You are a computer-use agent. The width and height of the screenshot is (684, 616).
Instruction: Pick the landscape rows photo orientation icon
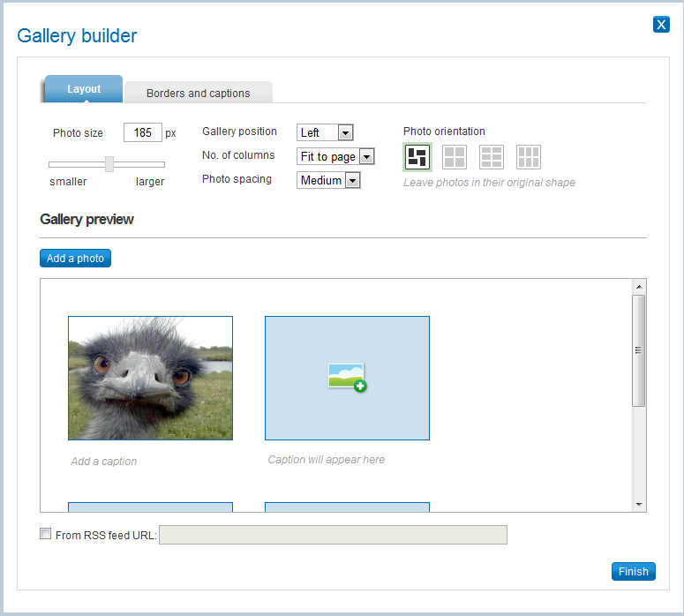click(x=492, y=157)
